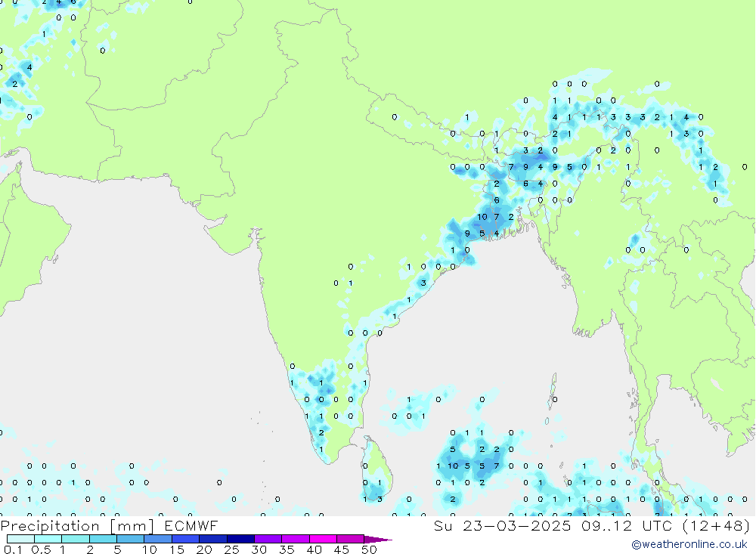756x554 pixels.
Task: Pick legend swatch between 2 and 5
Action: tap(103, 539)
